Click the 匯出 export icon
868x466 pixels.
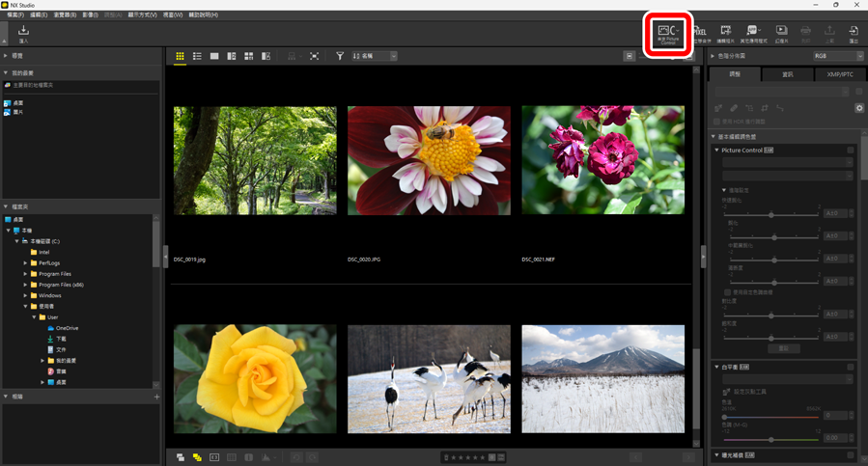coord(854,34)
